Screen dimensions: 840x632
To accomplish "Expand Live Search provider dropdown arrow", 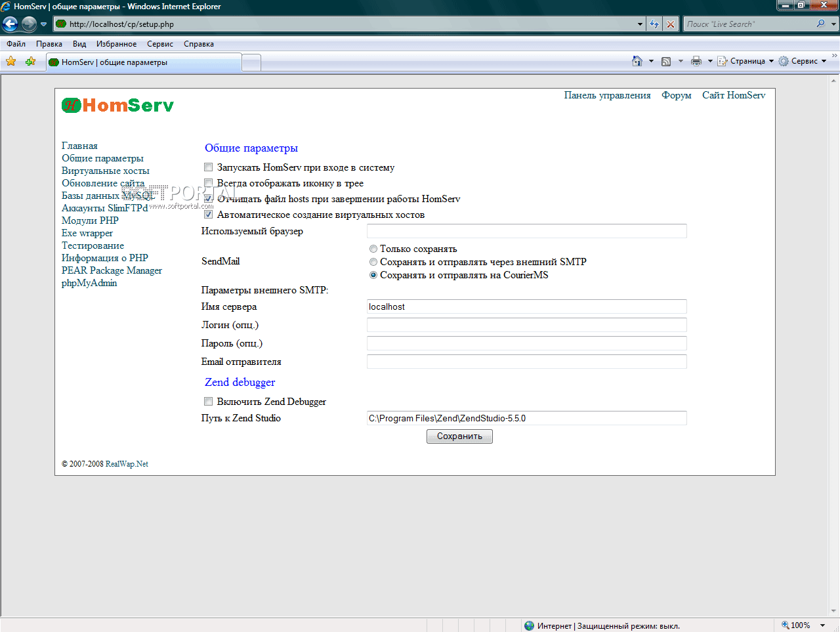I will tap(834, 24).
